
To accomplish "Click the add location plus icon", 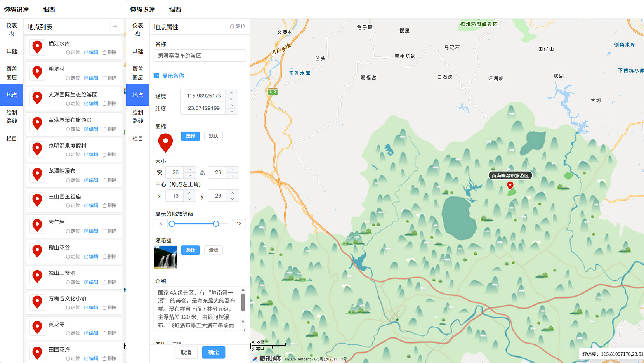I will pyautogui.click(x=115, y=26).
